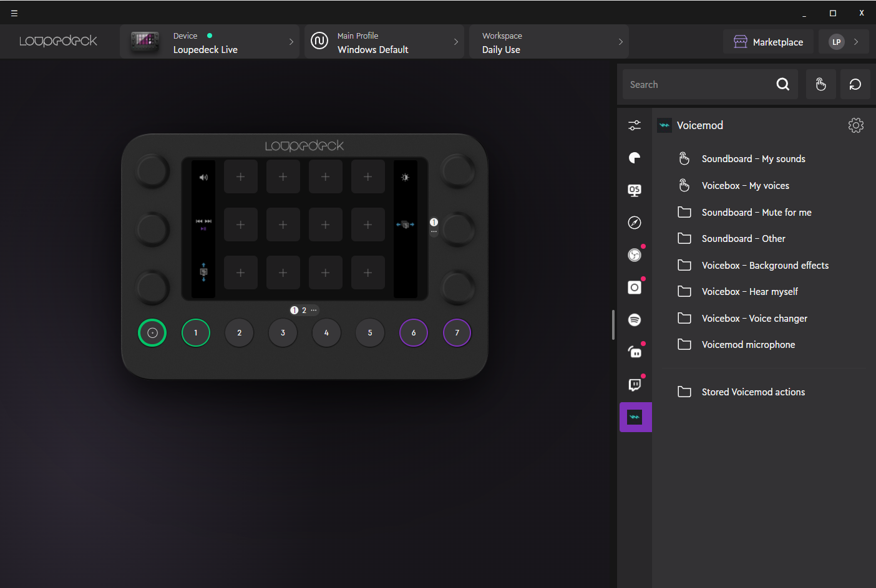Click the brightness dial action icon
This screenshot has width=876, height=588.
click(405, 178)
